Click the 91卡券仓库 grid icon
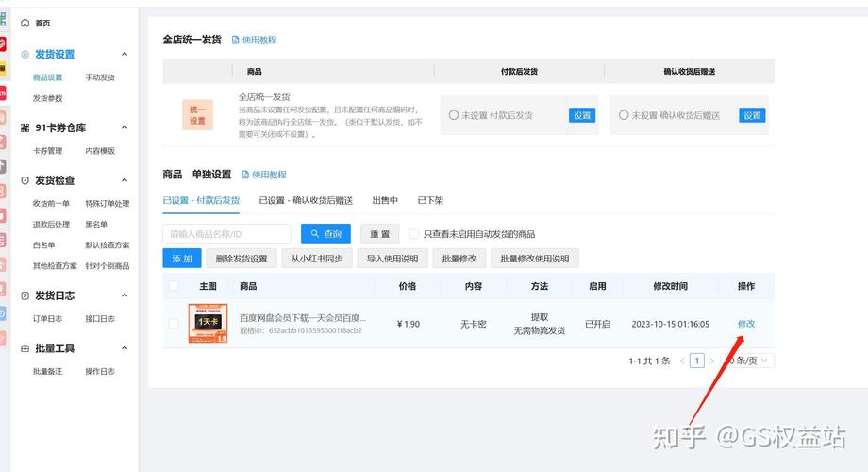Viewport: 868px width, 472px height. point(25,127)
